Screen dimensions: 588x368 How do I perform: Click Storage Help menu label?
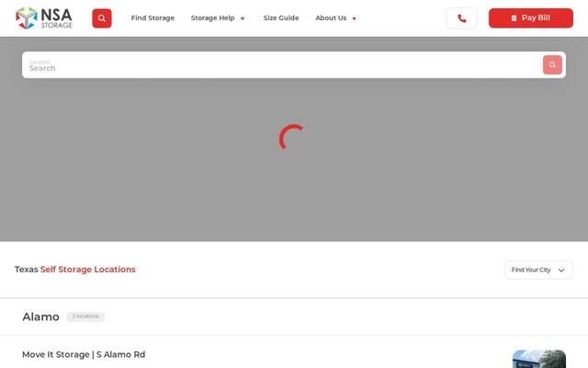coord(212,18)
